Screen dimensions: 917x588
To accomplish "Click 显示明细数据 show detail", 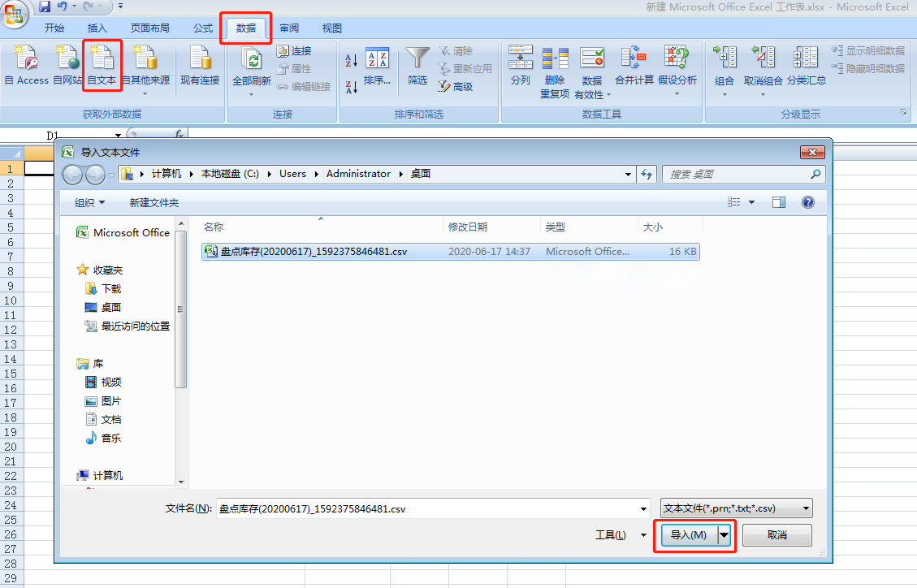I will tap(868, 51).
